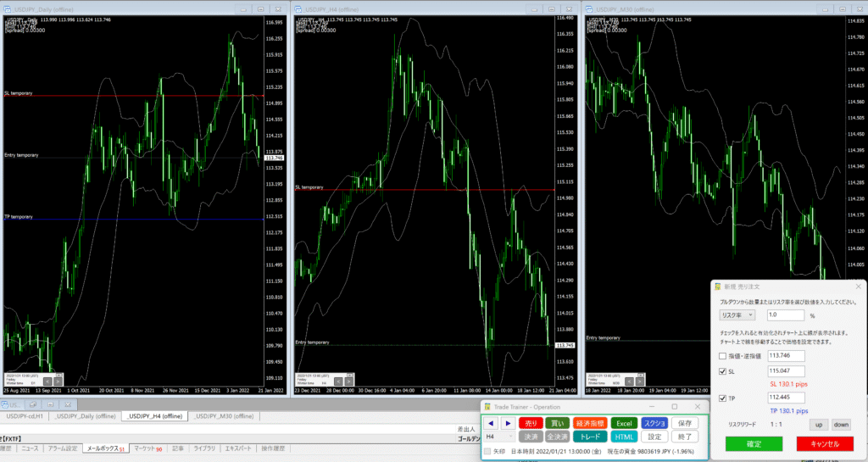Image resolution: width=868 pixels, height=462 pixels.
Task: Open the ライブラリ terminal tab
Action: (x=204, y=448)
